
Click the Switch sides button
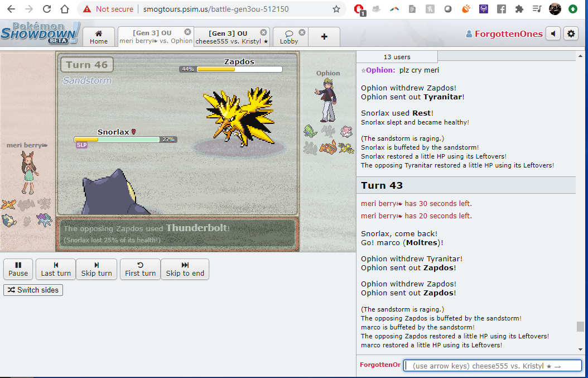pos(33,290)
